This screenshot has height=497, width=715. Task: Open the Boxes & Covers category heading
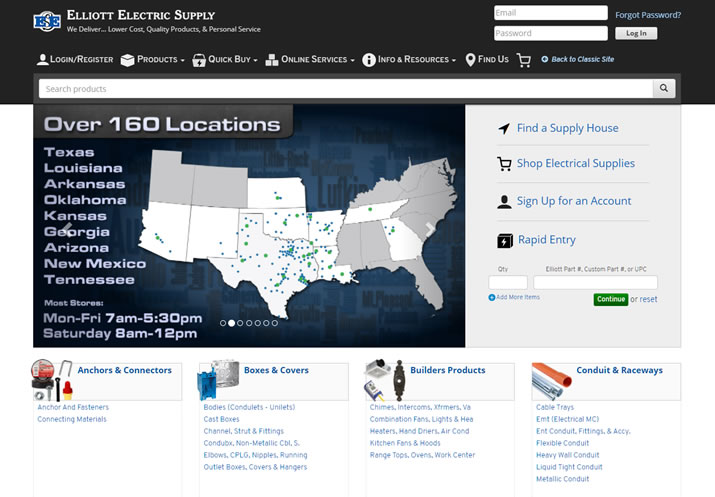276,370
